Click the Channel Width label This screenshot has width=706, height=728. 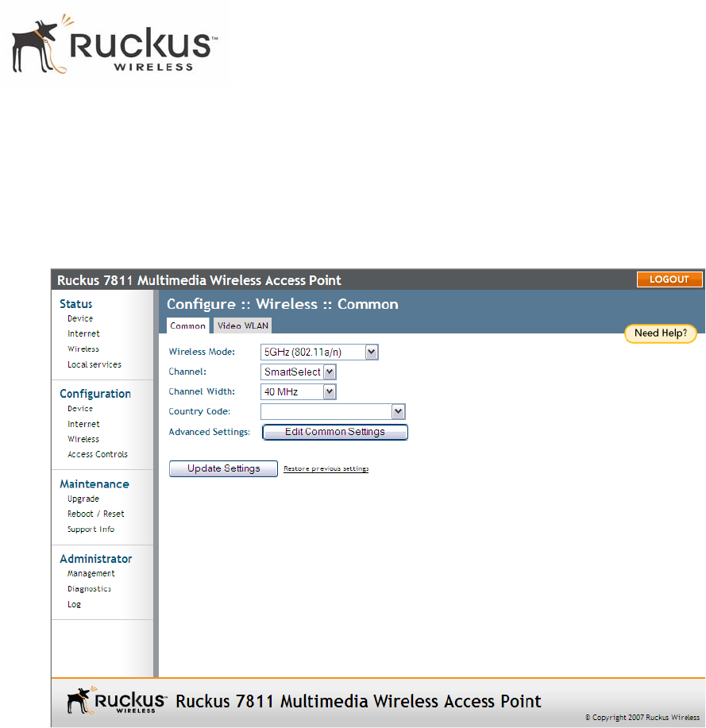click(x=202, y=392)
